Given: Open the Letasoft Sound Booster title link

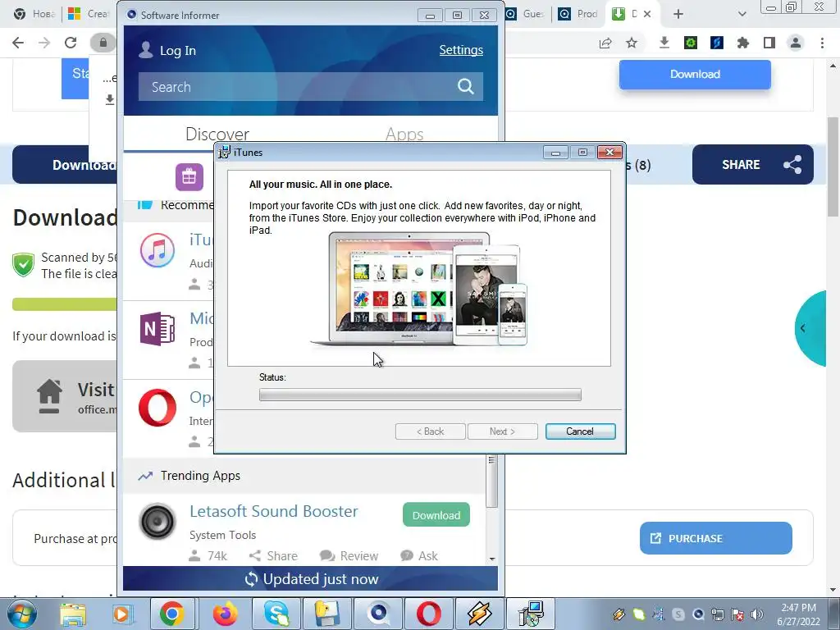Looking at the screenshot, I should pos(273,511).
